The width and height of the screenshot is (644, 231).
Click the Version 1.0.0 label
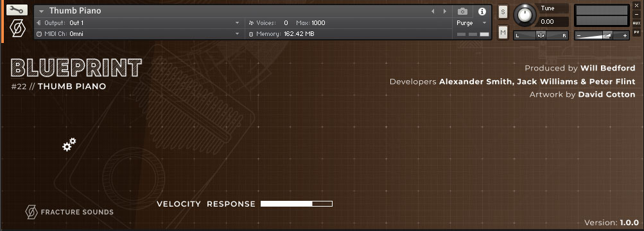[x=611, y=223]
